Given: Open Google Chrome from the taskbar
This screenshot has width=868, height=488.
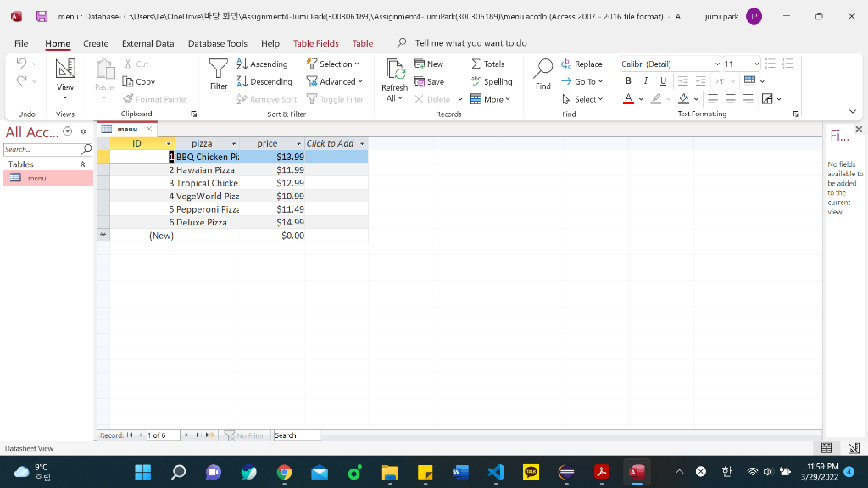Looking at the screenshot, I should tap(285, 472).
